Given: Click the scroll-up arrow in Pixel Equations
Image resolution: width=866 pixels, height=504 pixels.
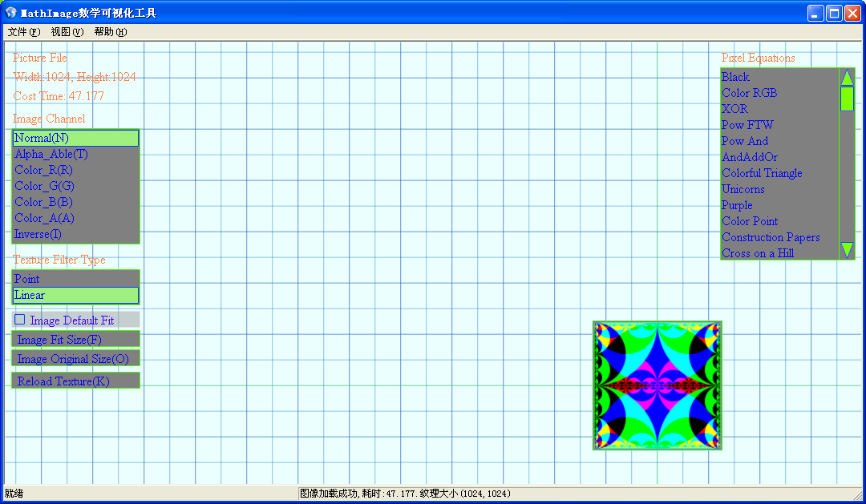Looking at the screenshot, I should coord(847,78).
